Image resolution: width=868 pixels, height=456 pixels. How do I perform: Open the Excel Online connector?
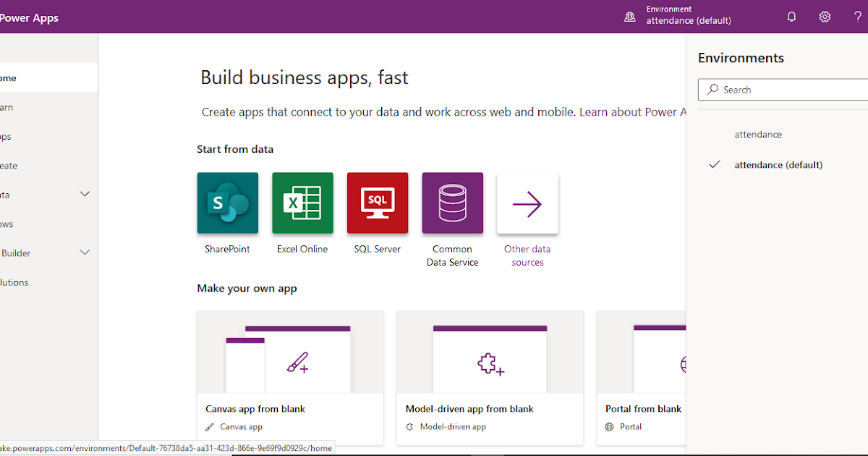click(x=302, y=203)
